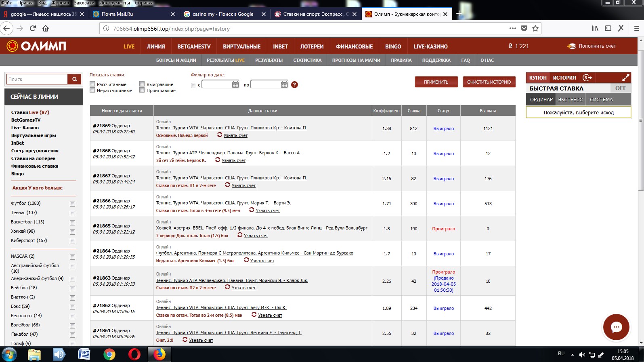Go to browser home page
Viewport: 644px width, 362px height.
[x=46, y=28]
